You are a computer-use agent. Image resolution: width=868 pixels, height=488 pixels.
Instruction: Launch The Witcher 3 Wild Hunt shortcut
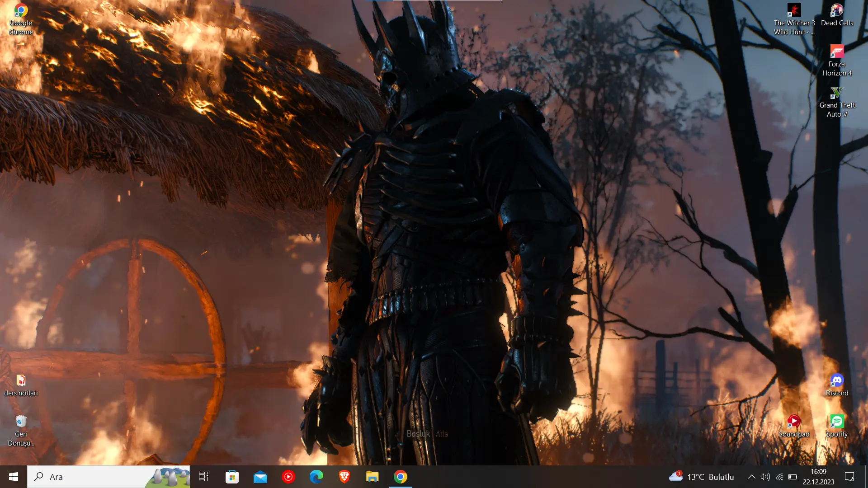tap(794, 19)
